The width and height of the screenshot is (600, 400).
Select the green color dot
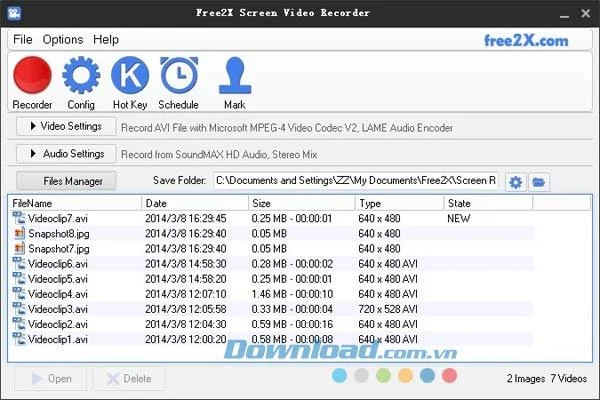tap(383, 376)
